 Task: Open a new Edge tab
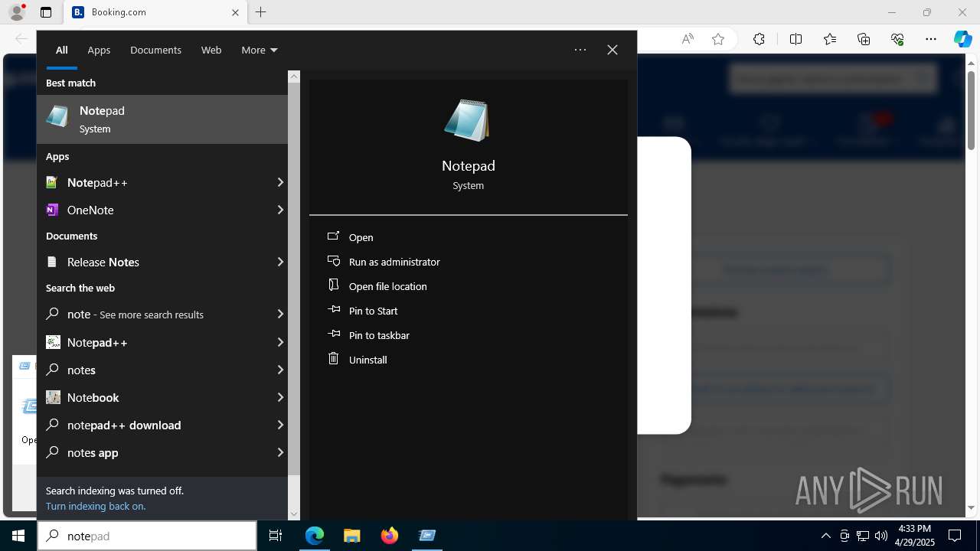261,12
